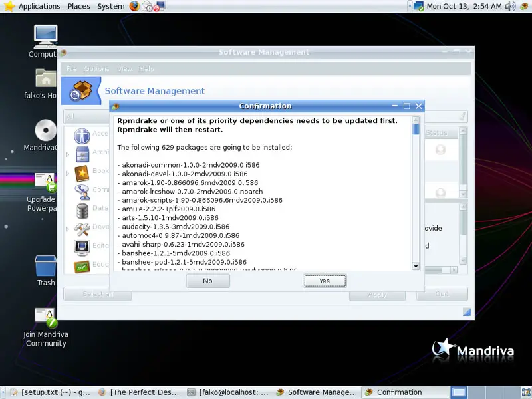Open the Applications menu in top panel

coord(39,6)
